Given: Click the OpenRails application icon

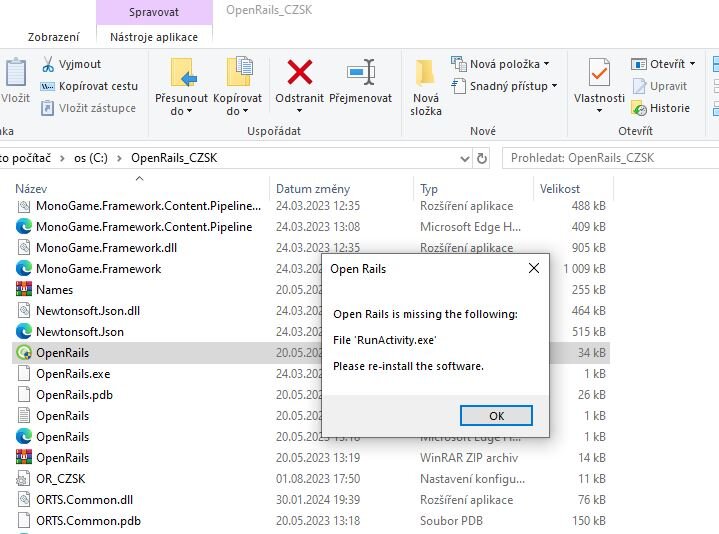Looking at the screenshot, I should tap(24, 353).
